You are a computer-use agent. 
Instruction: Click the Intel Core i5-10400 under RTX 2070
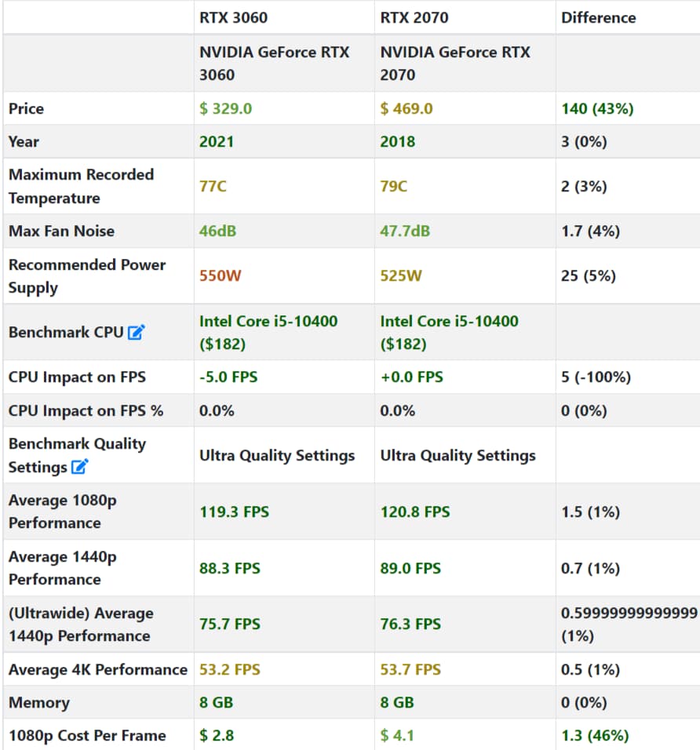click(x=450, y=322)
